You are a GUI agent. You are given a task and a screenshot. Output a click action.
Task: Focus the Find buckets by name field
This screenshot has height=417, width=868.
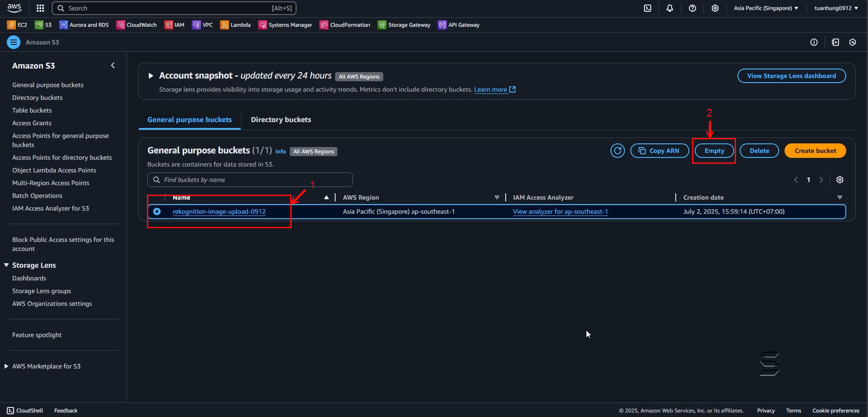click(x=250, y=180)
